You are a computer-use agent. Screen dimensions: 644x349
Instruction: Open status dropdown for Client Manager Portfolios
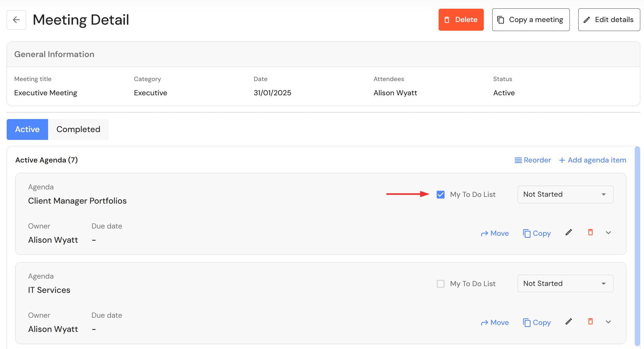565,194
